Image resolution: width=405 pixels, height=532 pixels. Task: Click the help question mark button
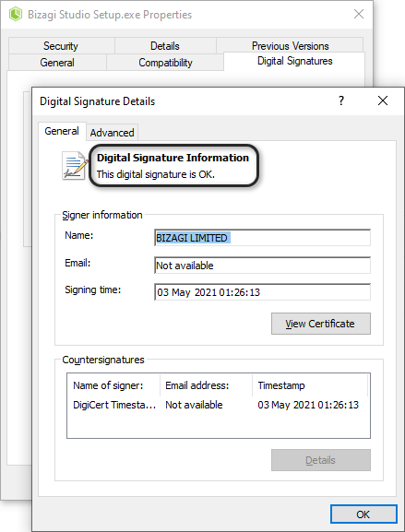(341, 100)
